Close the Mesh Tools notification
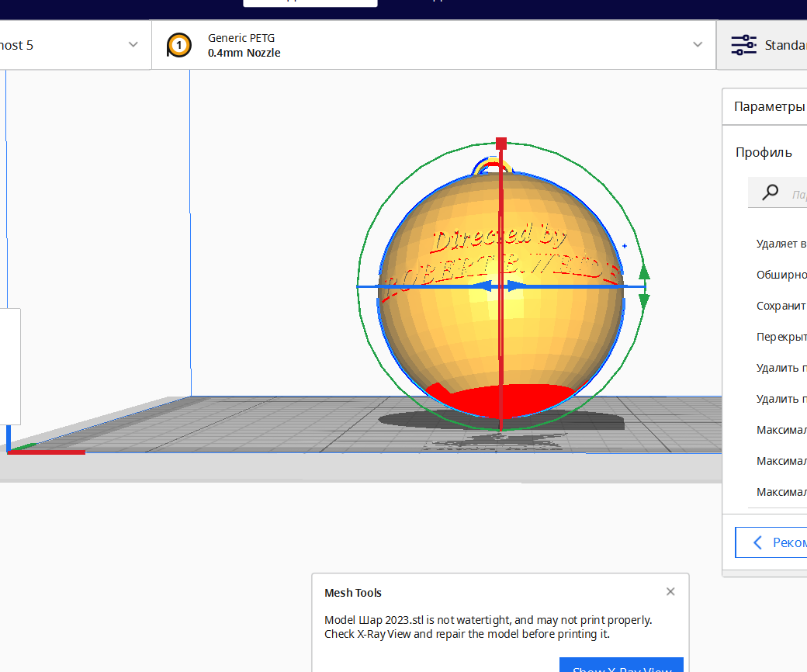Viewport: 807px width, 672px height. coord(670,592)
